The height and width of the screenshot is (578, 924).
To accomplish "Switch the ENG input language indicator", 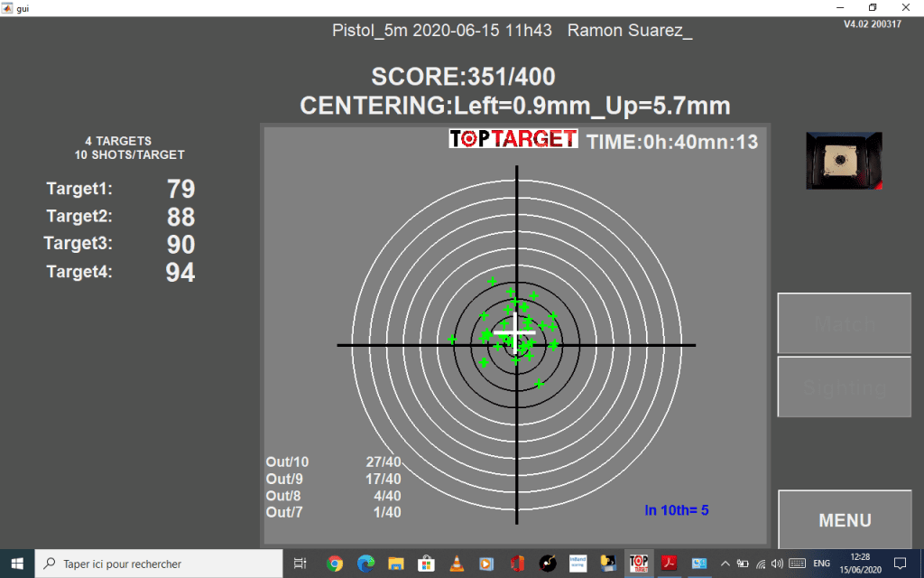I will 821,564.
